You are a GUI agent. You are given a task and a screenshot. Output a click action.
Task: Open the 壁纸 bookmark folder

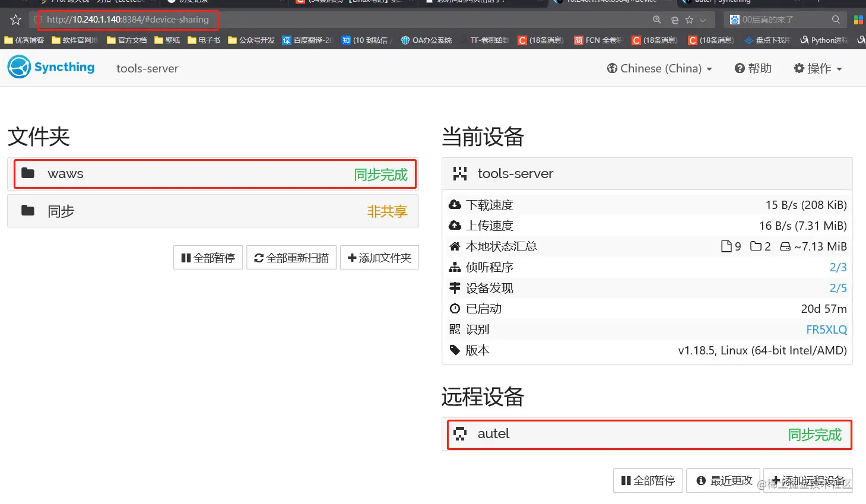point(167,40)
